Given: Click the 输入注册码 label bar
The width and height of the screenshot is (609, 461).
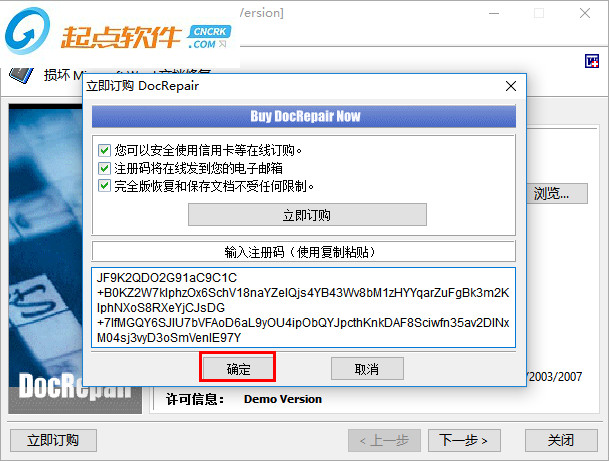Looking at the screenshot, I should [303, 252].
